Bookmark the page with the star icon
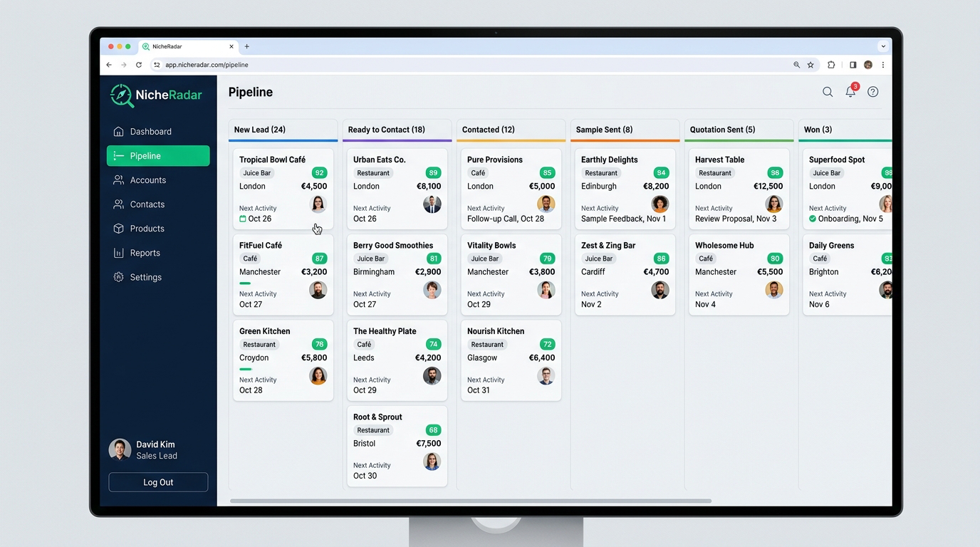The image size is (980, 547). point(810,65)
